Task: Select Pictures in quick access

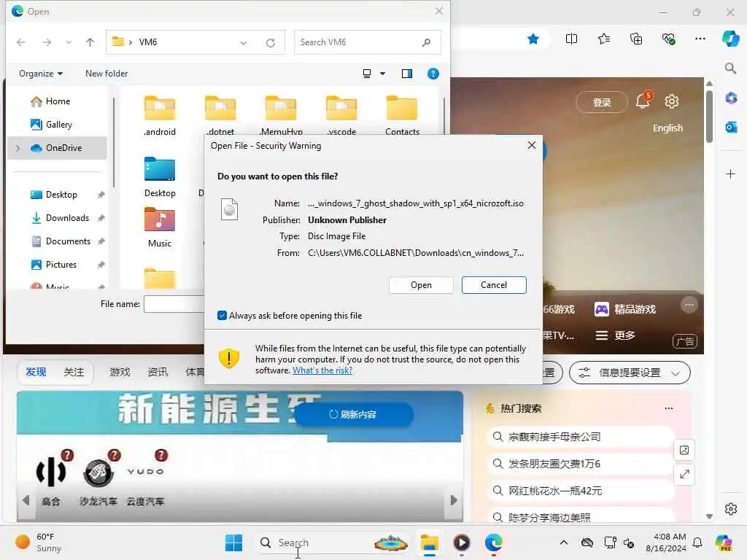Action: [x=61, y=264]
